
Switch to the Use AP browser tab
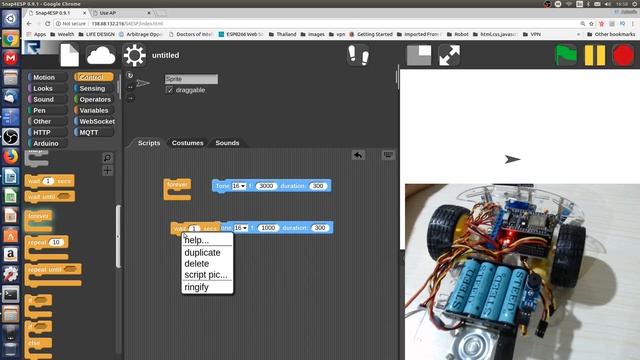122,13
